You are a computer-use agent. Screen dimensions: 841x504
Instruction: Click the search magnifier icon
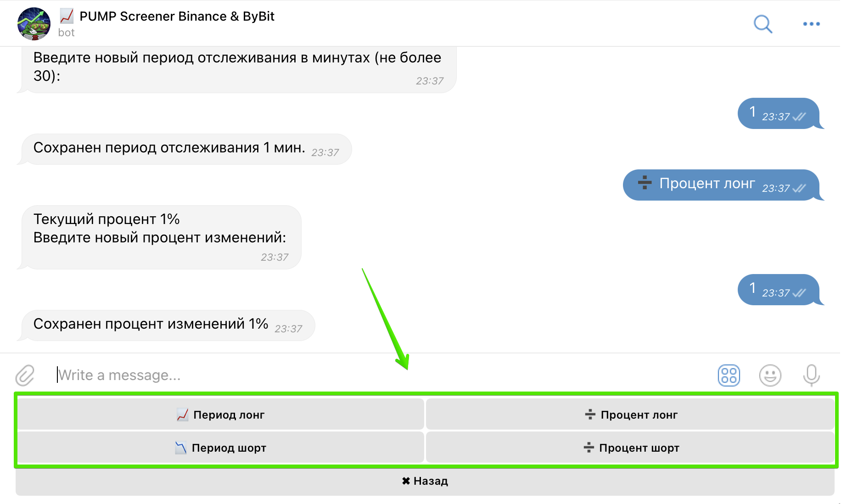pyautogui.click(x=763, y=24)
